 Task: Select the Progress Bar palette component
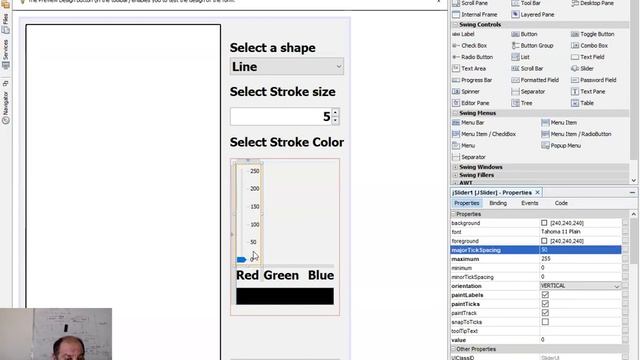pos(472,80)
